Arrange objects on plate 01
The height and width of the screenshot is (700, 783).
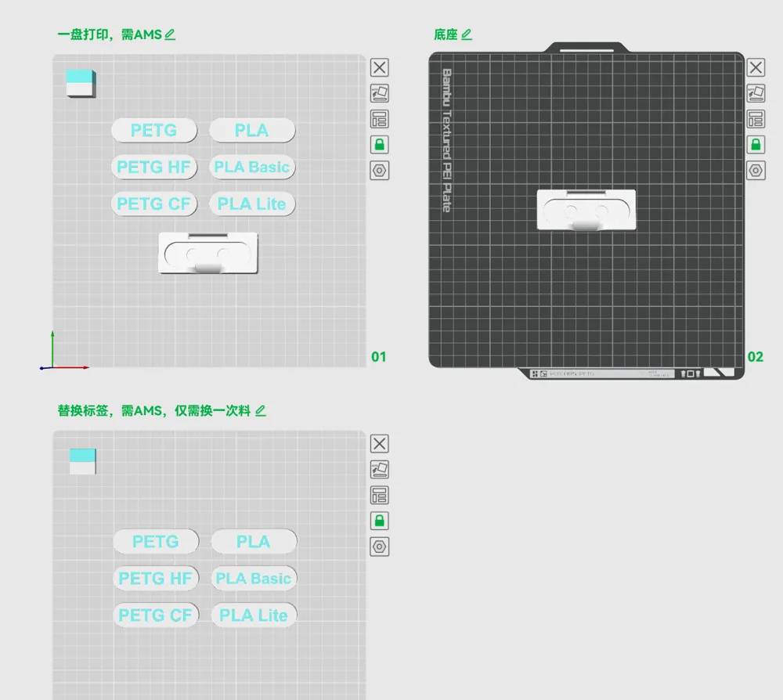(x=380, y=119)
